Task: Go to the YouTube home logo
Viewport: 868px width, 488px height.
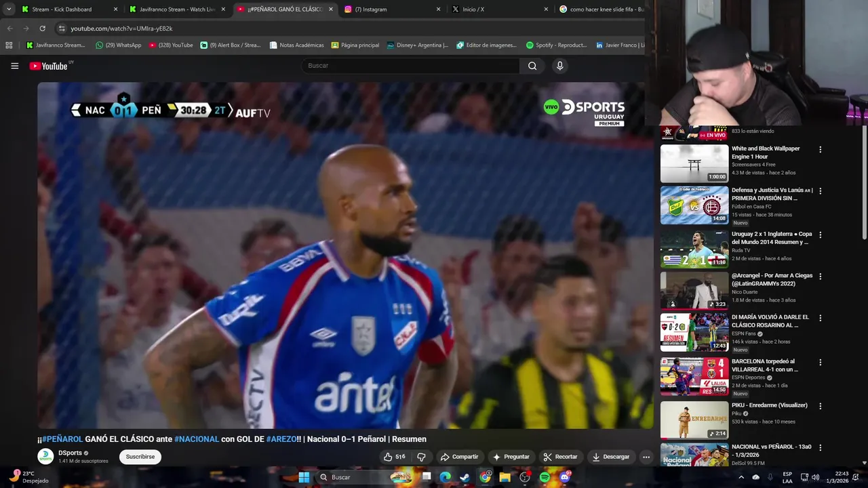Action: pyautogui.click(x=48, y=66)
